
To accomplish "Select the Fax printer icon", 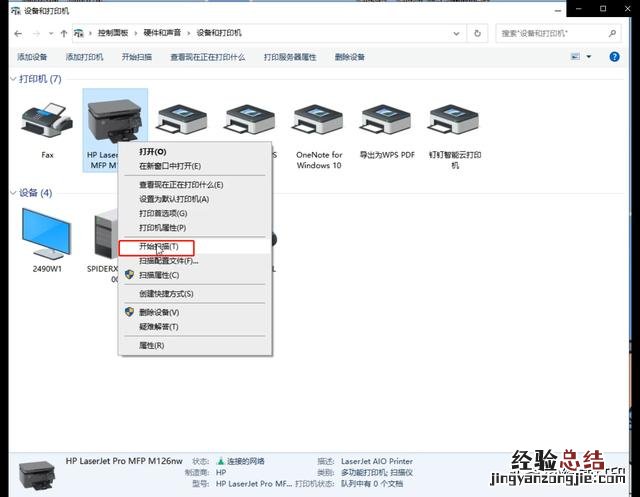I will (x=47, y=120).
